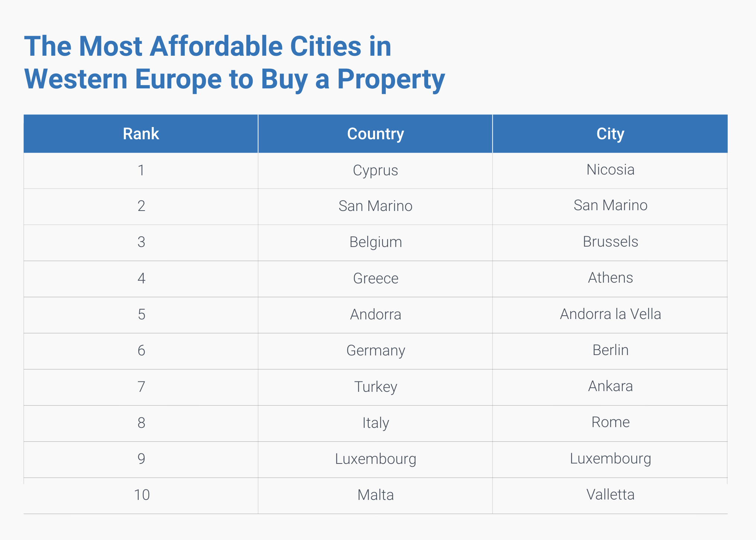Select the Valletta city cell
The width and height of the screenshot is (756, 540).
(610, 495)
